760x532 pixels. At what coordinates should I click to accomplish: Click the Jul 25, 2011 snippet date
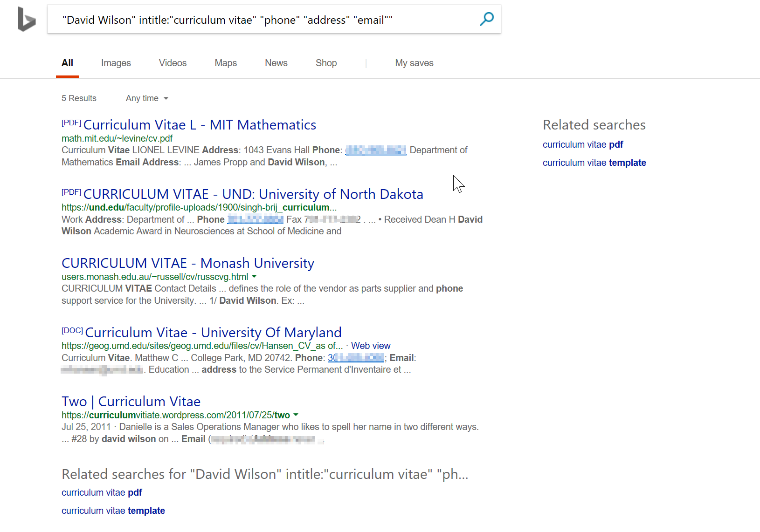point(86,427)
